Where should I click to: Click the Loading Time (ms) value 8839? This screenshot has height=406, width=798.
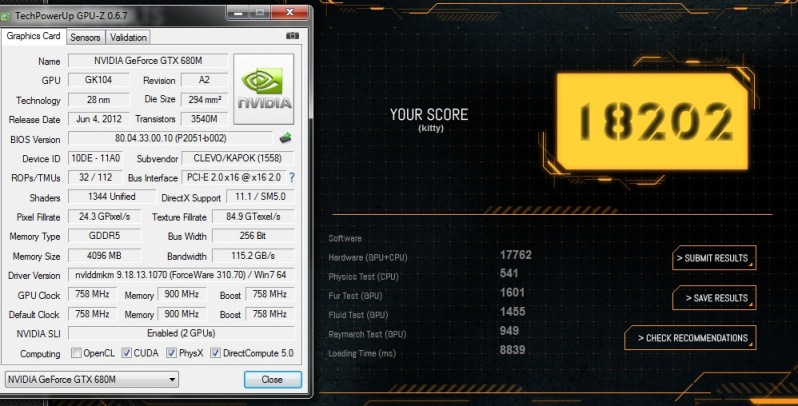coord(512,350)
